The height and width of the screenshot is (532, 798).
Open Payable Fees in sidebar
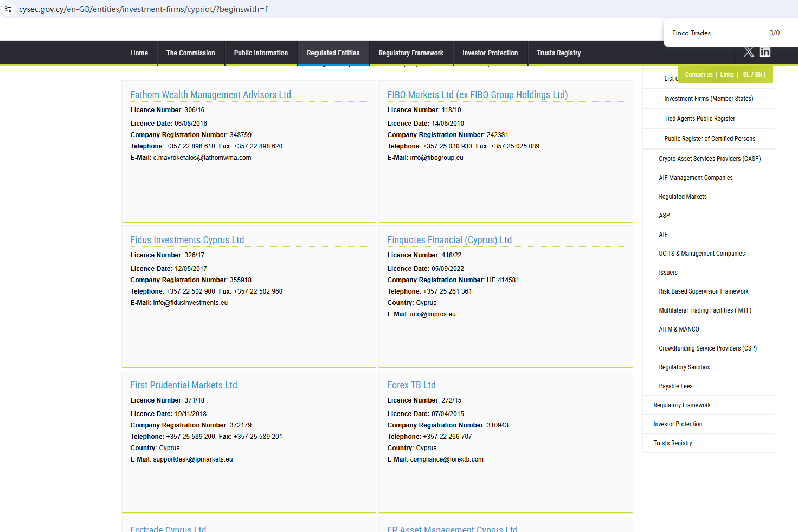click(x=675, y=386)
